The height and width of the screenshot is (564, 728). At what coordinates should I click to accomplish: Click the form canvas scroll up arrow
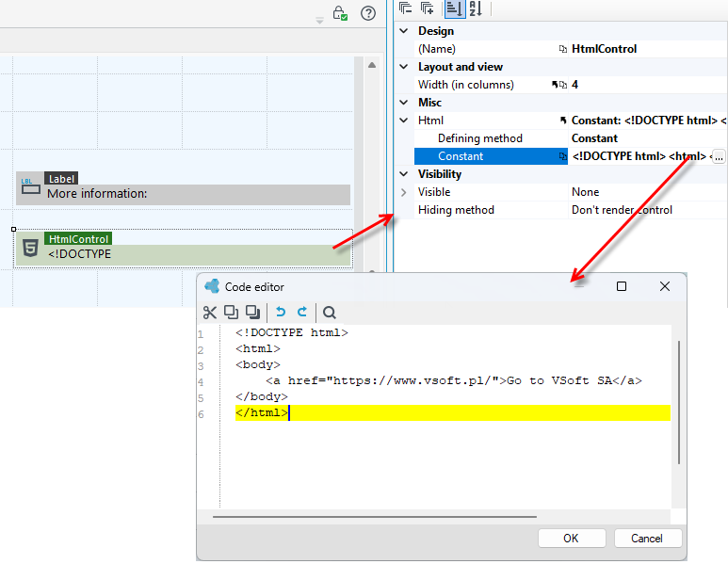coord(371,66)
